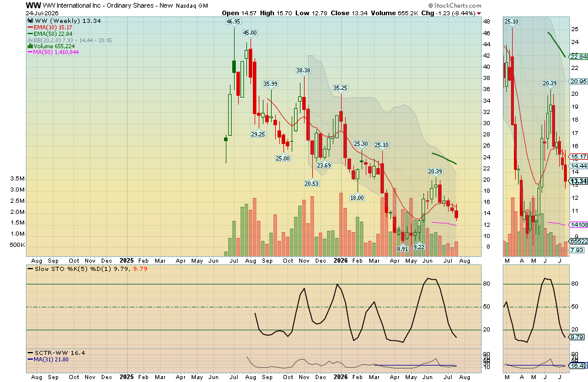This screenshot has height=382, width=588.
Task: Click the 7.93 lower band tag on right axis
Action: pos(577,250)
